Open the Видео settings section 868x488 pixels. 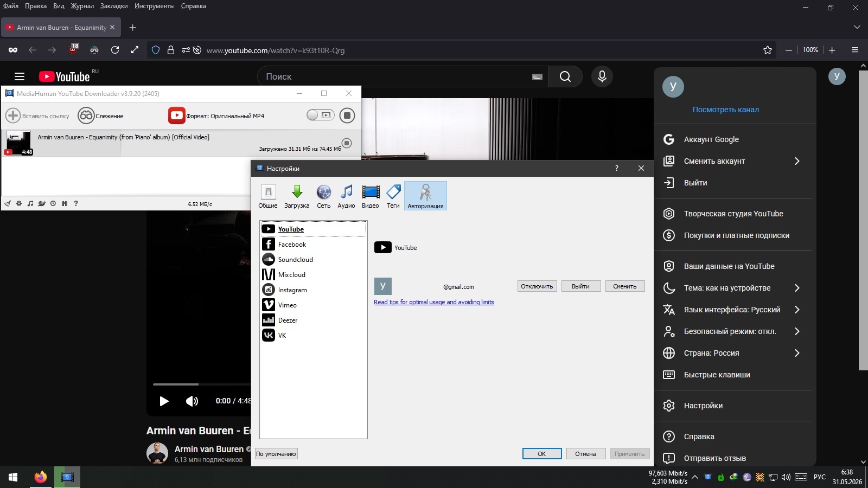click(x=371, y=196)
